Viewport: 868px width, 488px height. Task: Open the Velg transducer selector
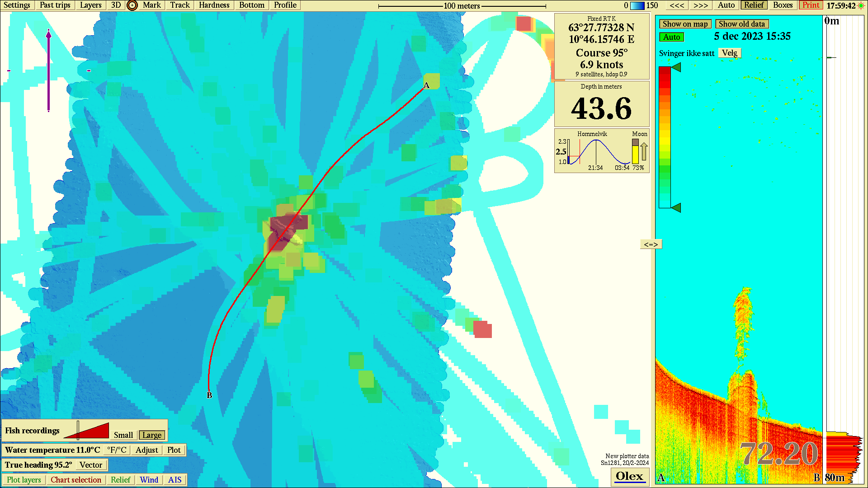tap(729, 53)
